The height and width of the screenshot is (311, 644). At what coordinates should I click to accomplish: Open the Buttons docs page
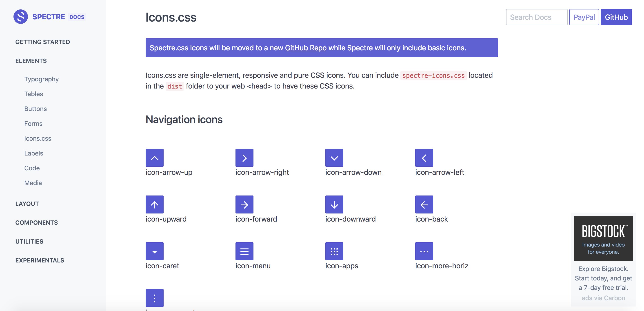tap(36, 109)
